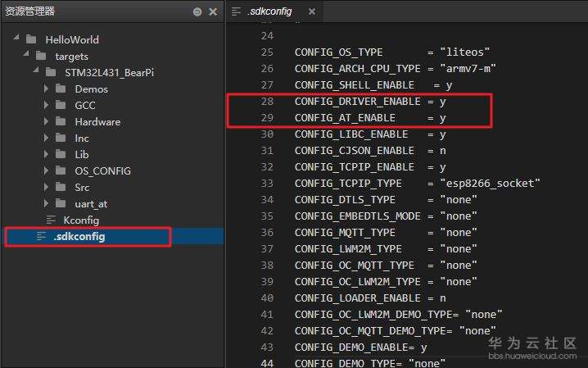Click the .sdkconfig file icon in tree
This screenshot has width=588, height=368.
[x=41, y=236]
